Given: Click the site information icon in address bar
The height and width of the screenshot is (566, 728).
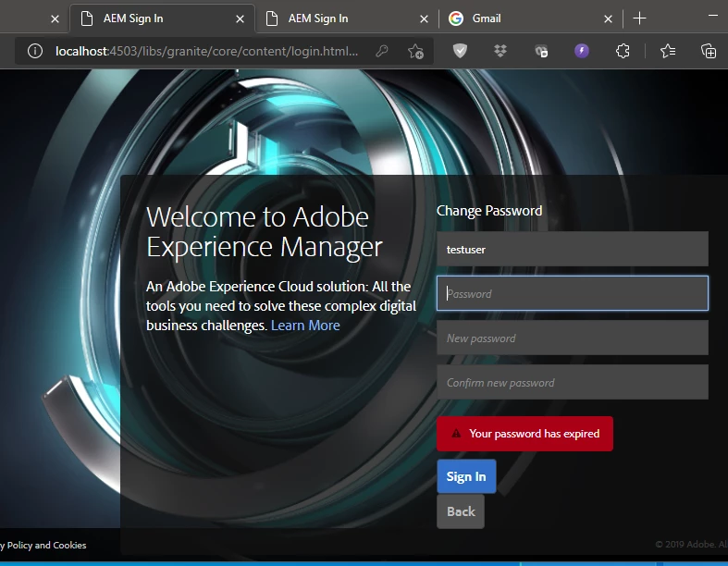Looking at the screenshot, I should point(35,51).
